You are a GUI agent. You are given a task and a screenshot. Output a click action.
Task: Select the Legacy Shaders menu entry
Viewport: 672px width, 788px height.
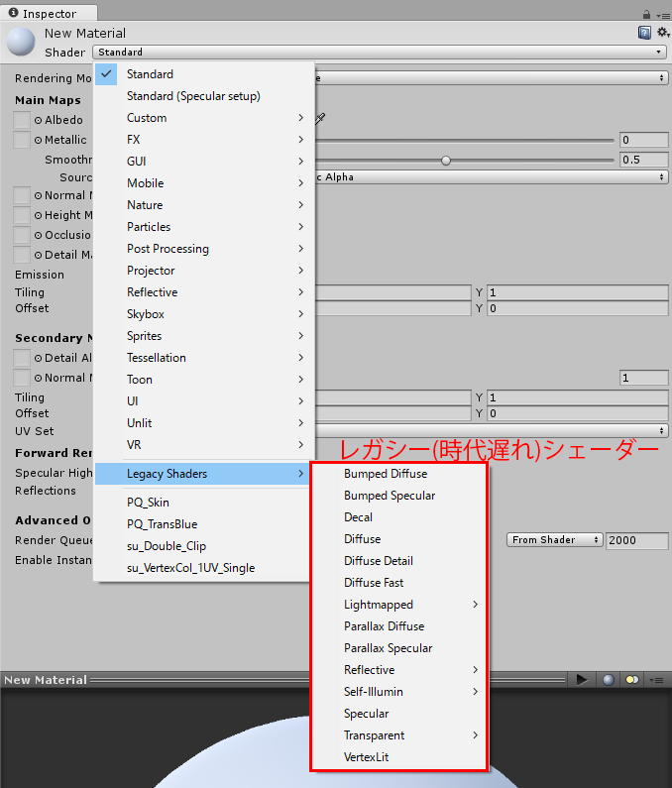click(202, 474)
